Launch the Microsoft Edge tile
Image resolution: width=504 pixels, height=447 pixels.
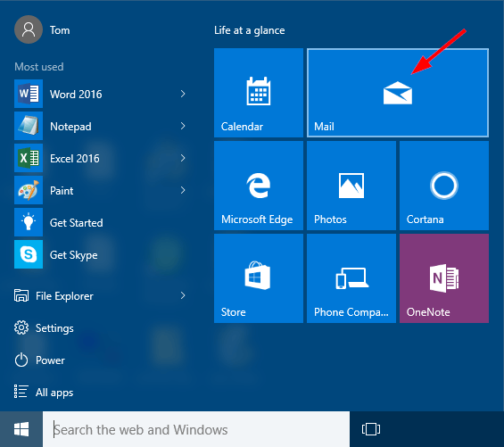pos(259,186)
